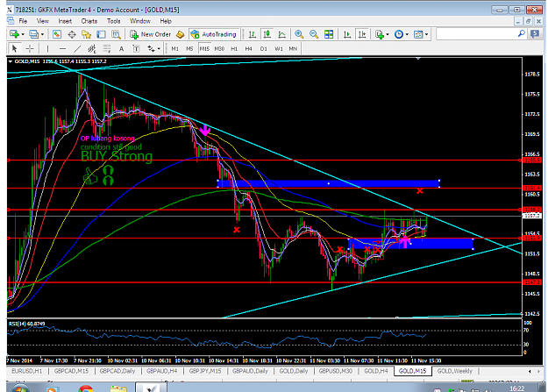Open the Navigator favorites folder icon
This screenshot has height=392, width=548.
tap(86, 34)
